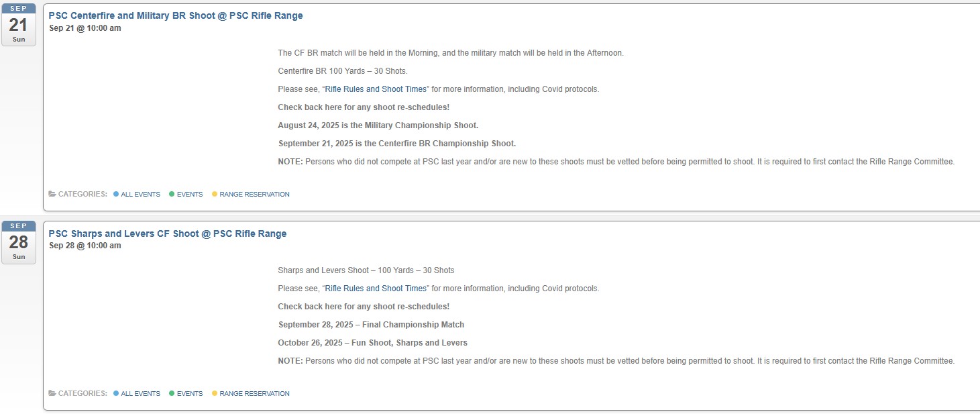Select Range Reservation category under Sep 28 event

(255, 394)
